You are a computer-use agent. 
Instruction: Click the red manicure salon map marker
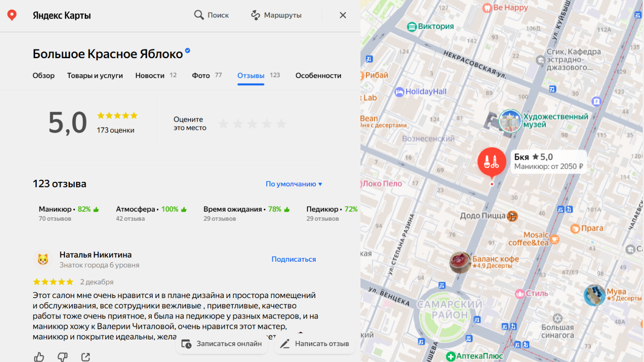pos(492,162)
